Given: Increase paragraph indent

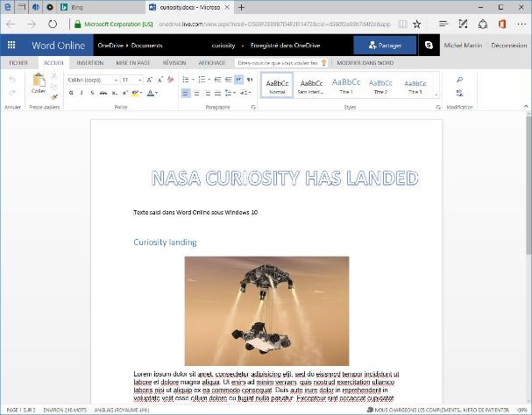Looking at the screenshot, I should (x=229, y=80).
